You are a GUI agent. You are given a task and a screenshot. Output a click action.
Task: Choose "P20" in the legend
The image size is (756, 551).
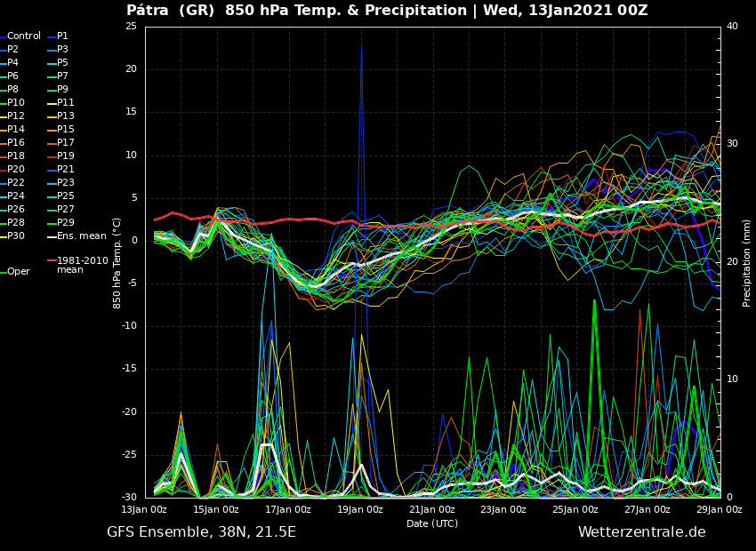point(12,169)
